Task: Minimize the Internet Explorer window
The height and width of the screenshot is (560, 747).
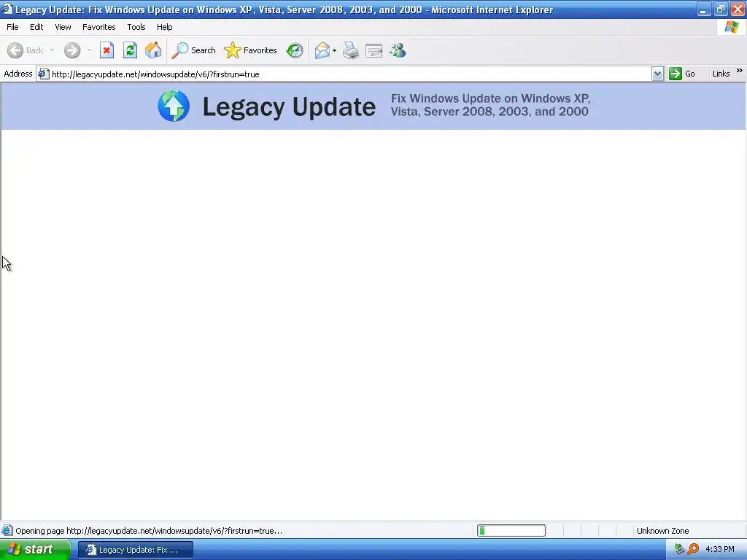Action: (704, 9)
